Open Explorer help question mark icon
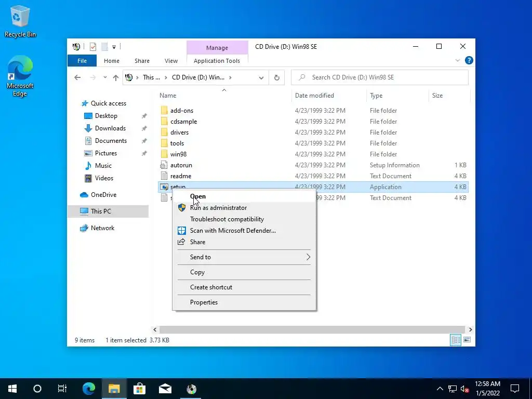The height and width of the screenshot is (399, 532). [x=469, y=60]
